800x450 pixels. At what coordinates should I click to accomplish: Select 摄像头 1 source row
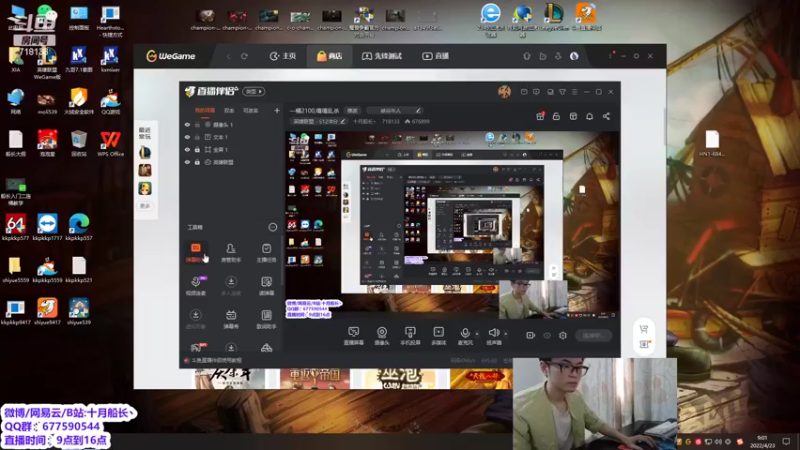click(232, 124)
